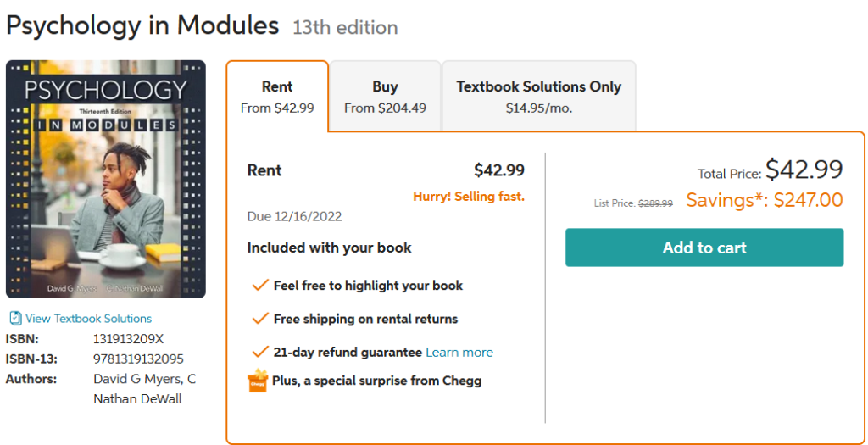Click the Hurry! Selling fast notice
Screen dimensions: 868x445
click(469, 197)
